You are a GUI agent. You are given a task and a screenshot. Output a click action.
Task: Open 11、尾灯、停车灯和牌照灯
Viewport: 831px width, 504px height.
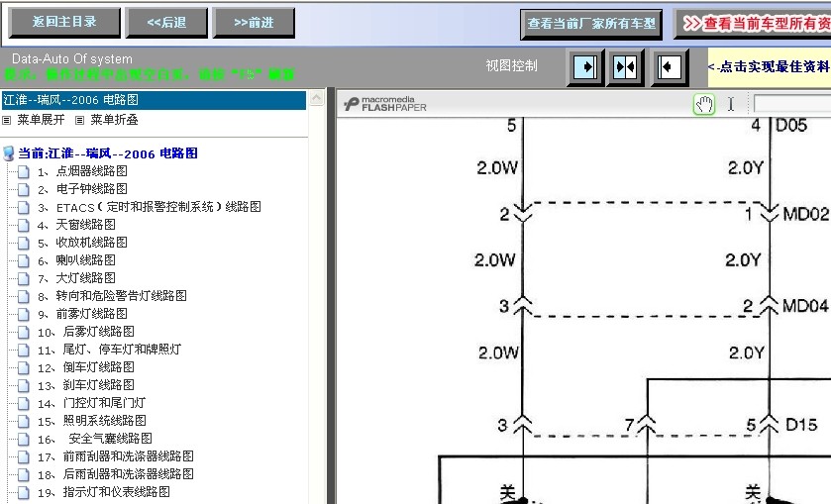tap(109, 350)
